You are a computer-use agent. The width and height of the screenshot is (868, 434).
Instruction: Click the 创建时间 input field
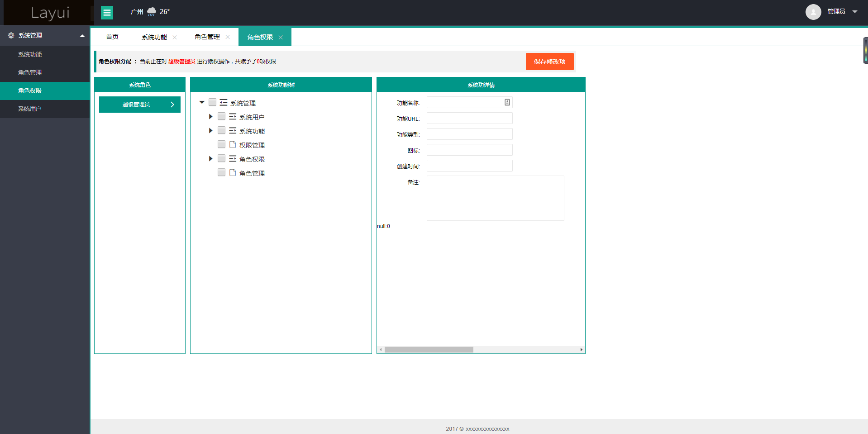click(469, 166)
